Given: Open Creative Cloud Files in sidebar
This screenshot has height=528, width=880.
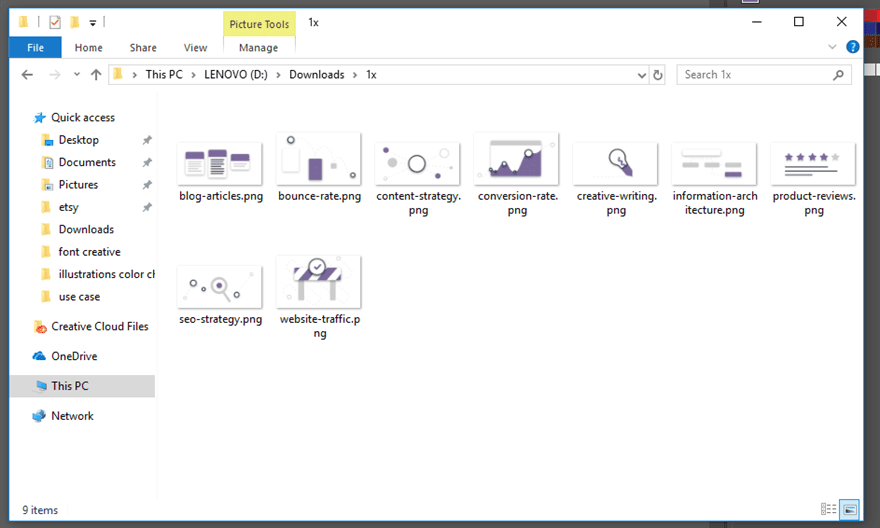Looking at the screenshot, I should (x=99, y=326).
